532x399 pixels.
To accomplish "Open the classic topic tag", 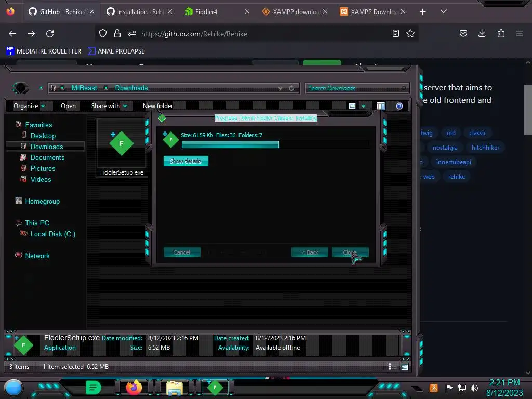I will click(478, 133).
